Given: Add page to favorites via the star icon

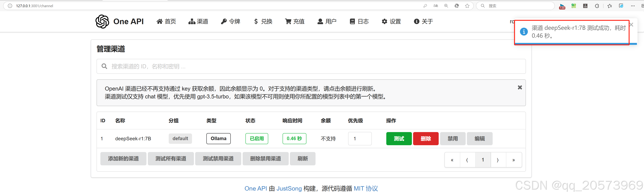Looking at the screenshot, I should point(467,5).
